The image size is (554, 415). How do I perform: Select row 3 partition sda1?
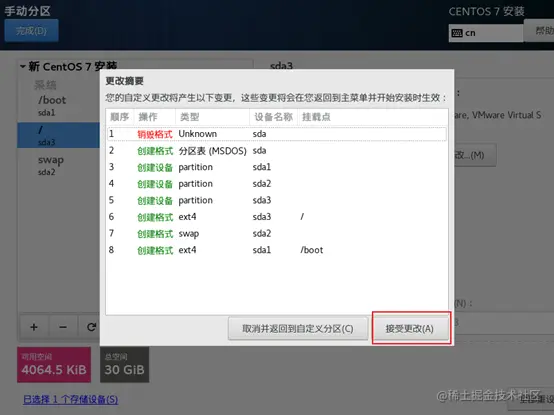(x=277, y=167)
